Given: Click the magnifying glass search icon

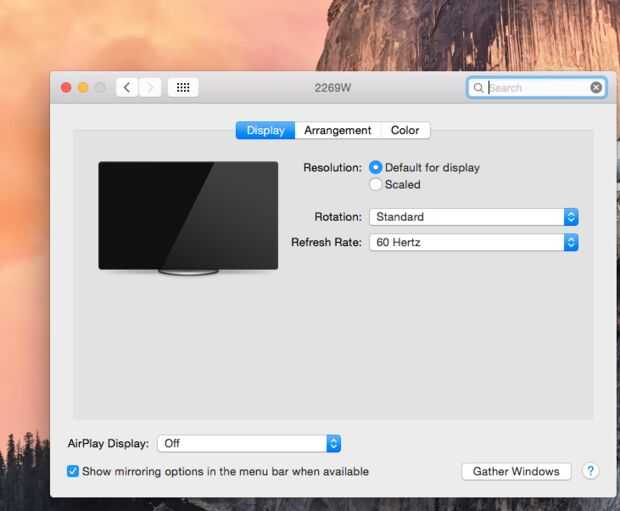Looking at the screenshot, I should (478, 87).
